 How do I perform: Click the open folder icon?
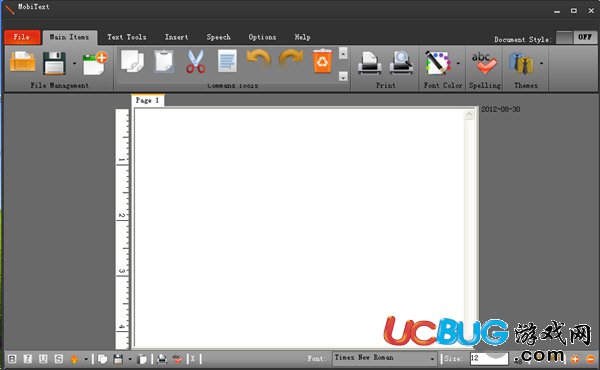(23, 62)
